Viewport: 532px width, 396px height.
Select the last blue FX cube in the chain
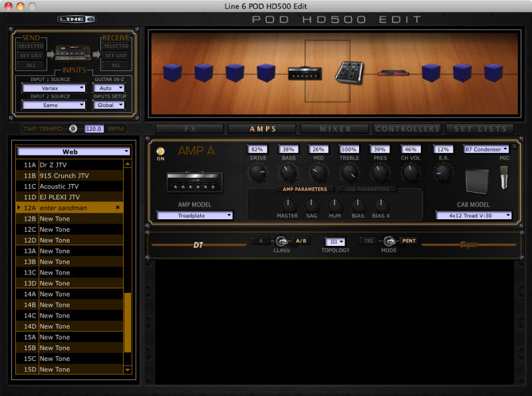493,72
